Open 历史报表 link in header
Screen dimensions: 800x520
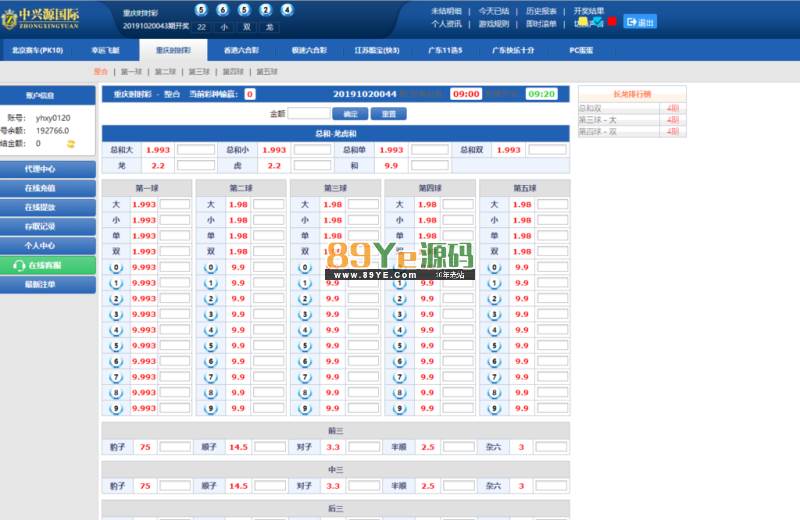point(541,10)
